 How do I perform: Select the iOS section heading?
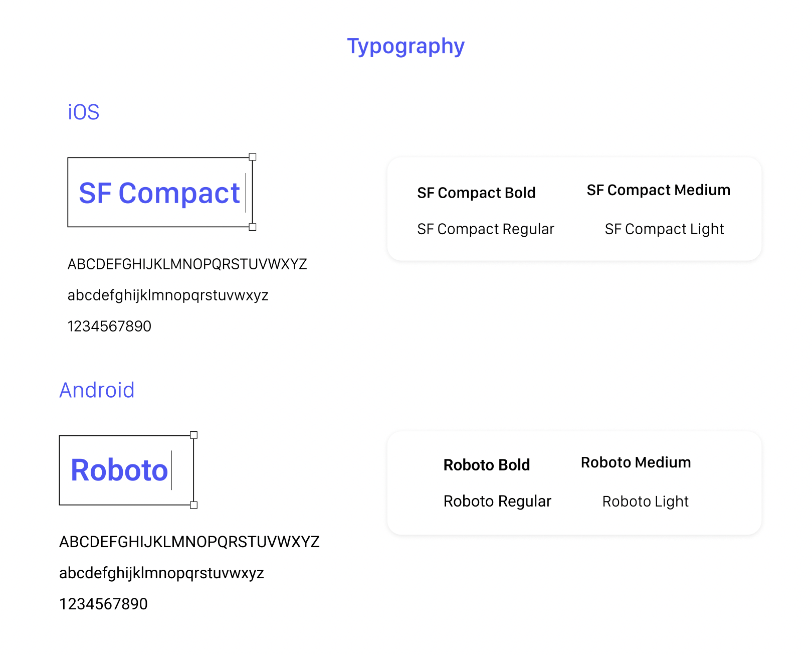tap(84, 112)
